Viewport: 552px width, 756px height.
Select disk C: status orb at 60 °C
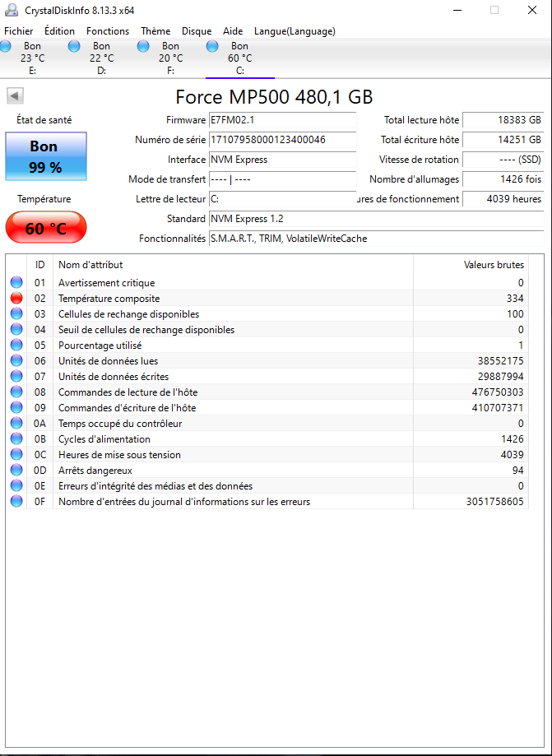(212, 46)
